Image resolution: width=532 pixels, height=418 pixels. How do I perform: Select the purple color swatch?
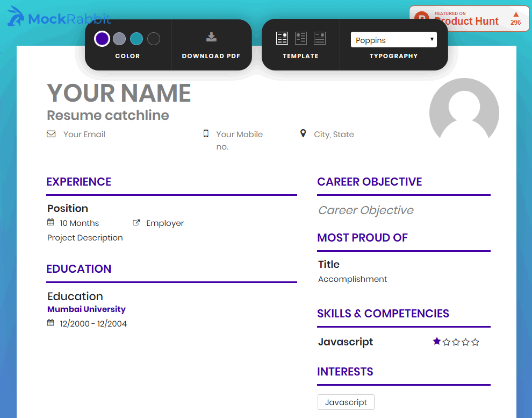pyautogui.click(x=102, y=39)
